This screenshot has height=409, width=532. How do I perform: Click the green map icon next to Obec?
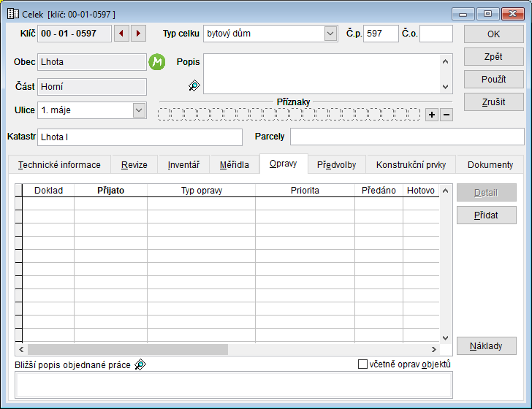(157, 62)
